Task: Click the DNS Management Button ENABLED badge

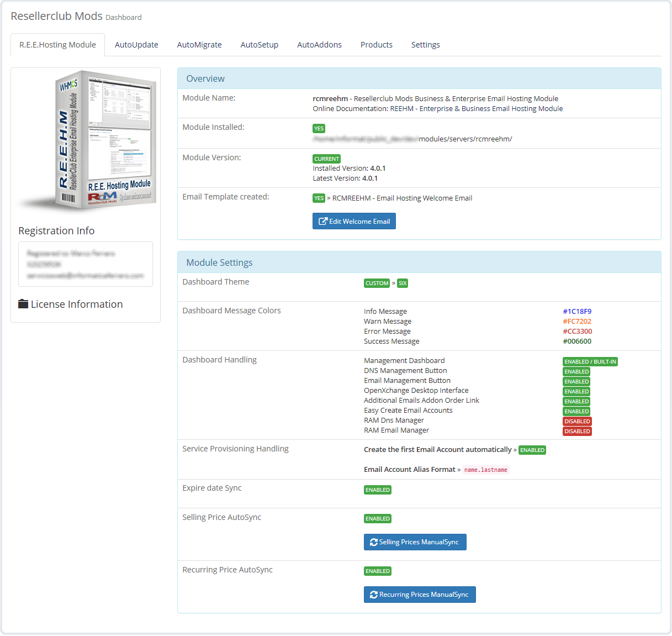Action: pos(577,372)
